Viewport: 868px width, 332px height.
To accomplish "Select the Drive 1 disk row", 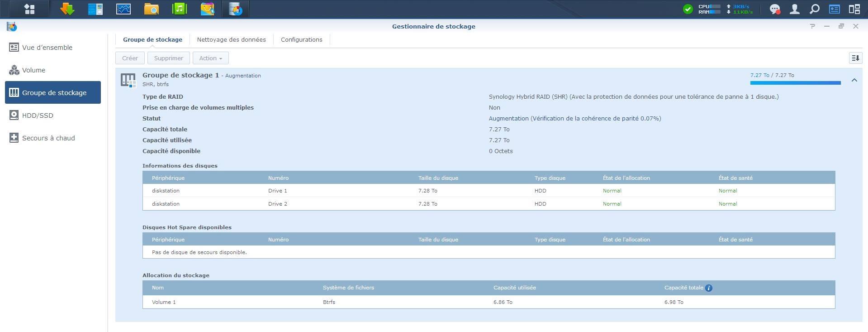I will [489, 191].
